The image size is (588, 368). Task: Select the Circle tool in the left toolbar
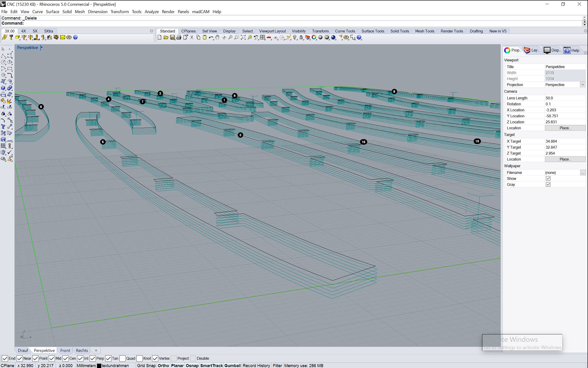3,62
